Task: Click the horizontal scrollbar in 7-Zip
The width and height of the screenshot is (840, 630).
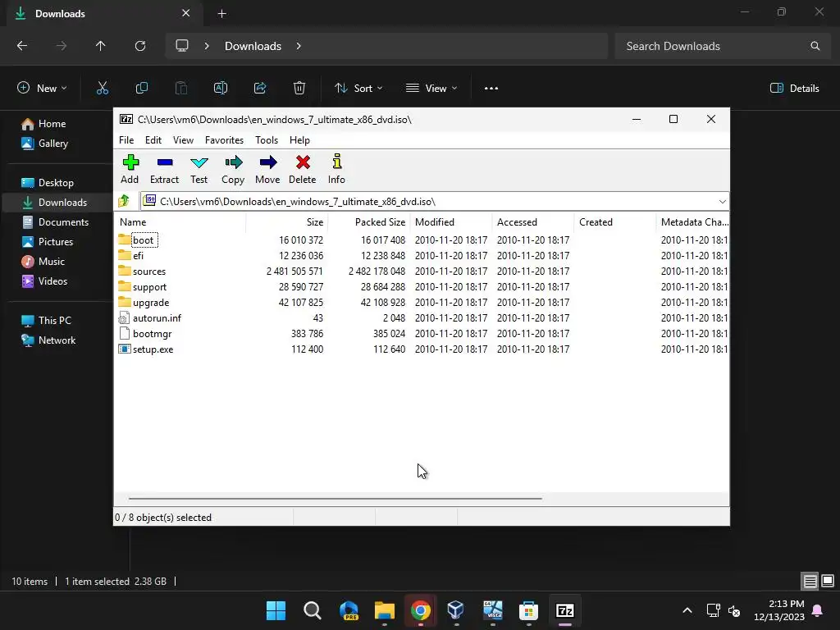Action: point(336,498)
